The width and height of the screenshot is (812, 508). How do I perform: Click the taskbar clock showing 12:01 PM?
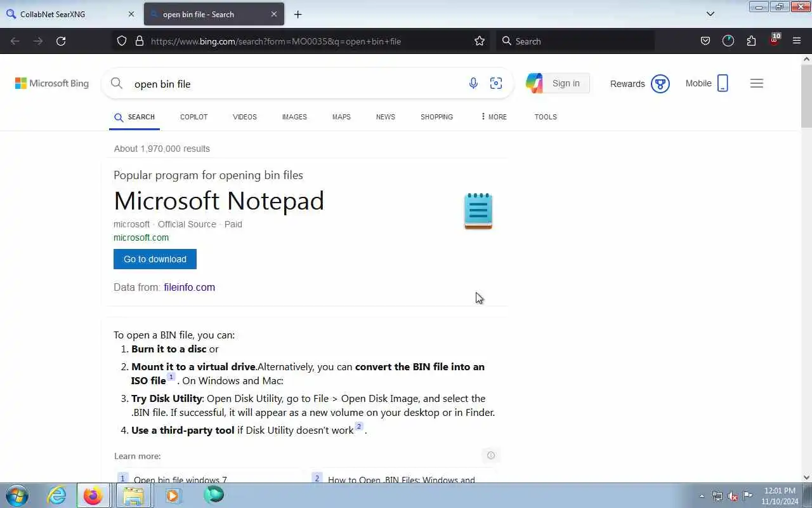pyautogui.click(x=780, y=496)
